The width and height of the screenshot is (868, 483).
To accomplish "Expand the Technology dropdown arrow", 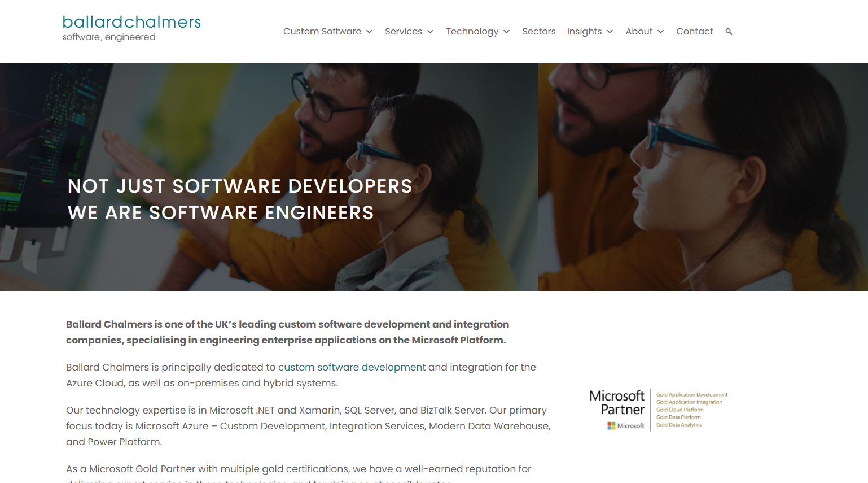I will (x=507, y=32).
